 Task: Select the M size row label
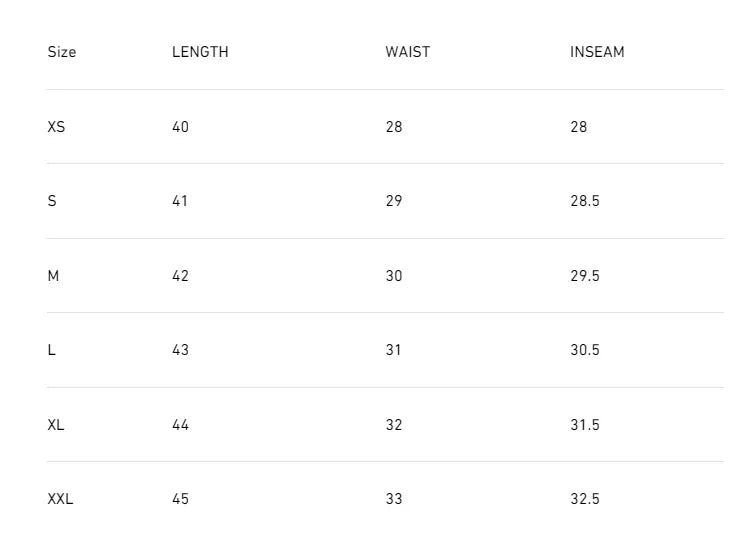click(53, 276)
